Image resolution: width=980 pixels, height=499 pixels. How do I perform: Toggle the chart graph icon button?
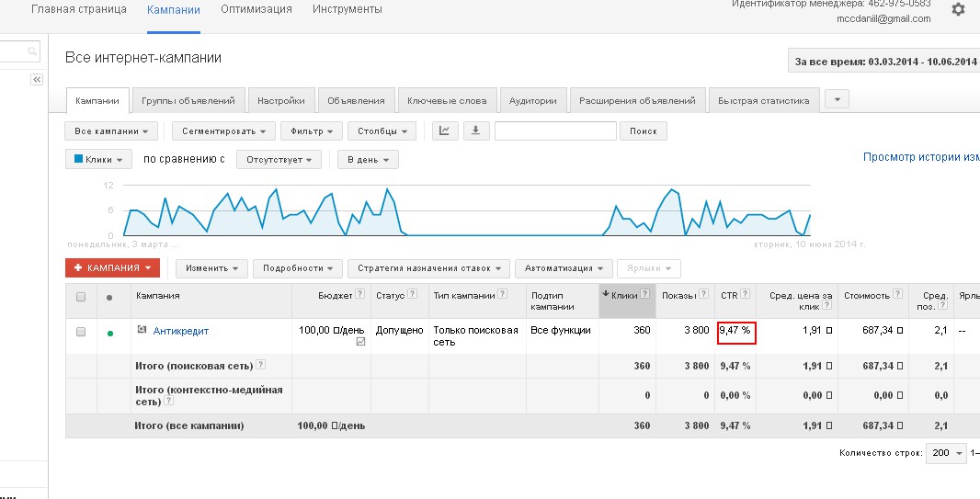(445, 130)
